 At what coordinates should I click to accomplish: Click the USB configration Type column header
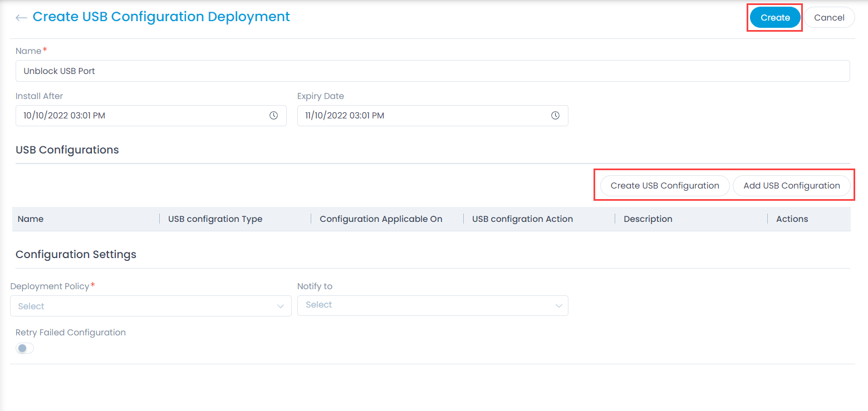pos(215,219)
